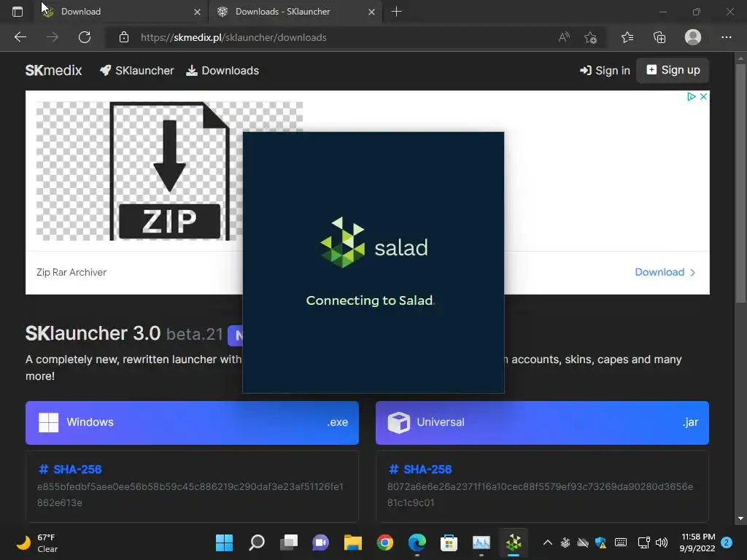This screenshot has height=560, width=747.
Task: Click SHA-256 heading under Windows
Action: tap(70, 469)
